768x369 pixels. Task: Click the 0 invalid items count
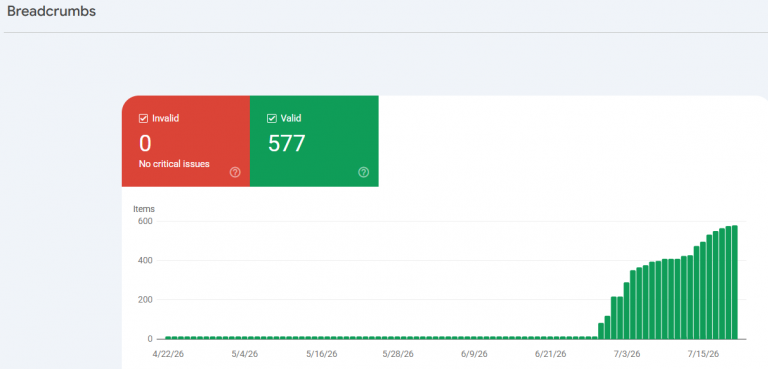click(x=145, y=143)
